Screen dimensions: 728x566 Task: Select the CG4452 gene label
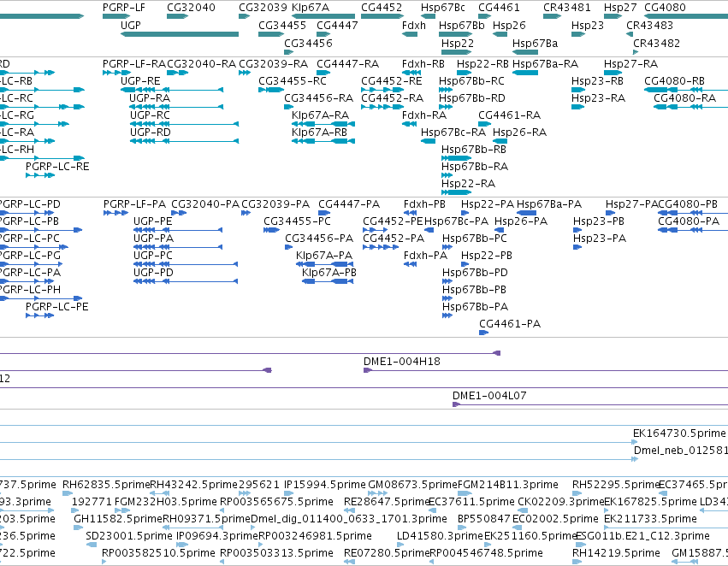382,8
